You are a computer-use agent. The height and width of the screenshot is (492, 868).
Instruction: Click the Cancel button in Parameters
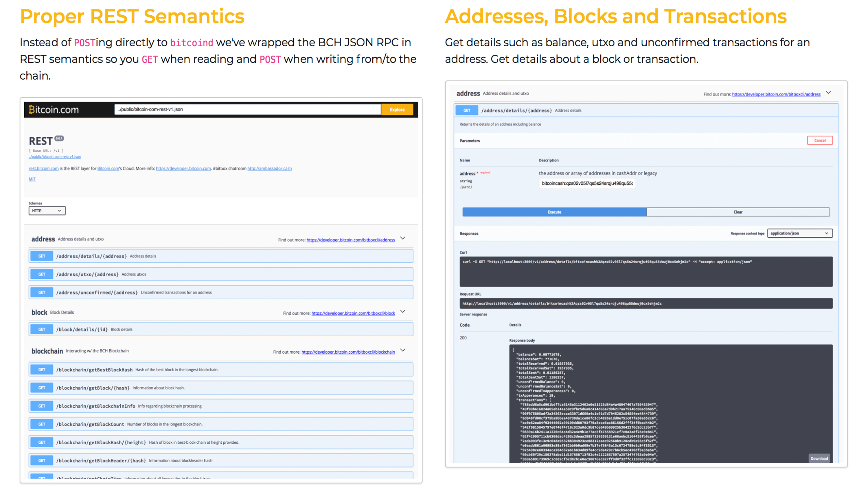(x=820, y=141)
